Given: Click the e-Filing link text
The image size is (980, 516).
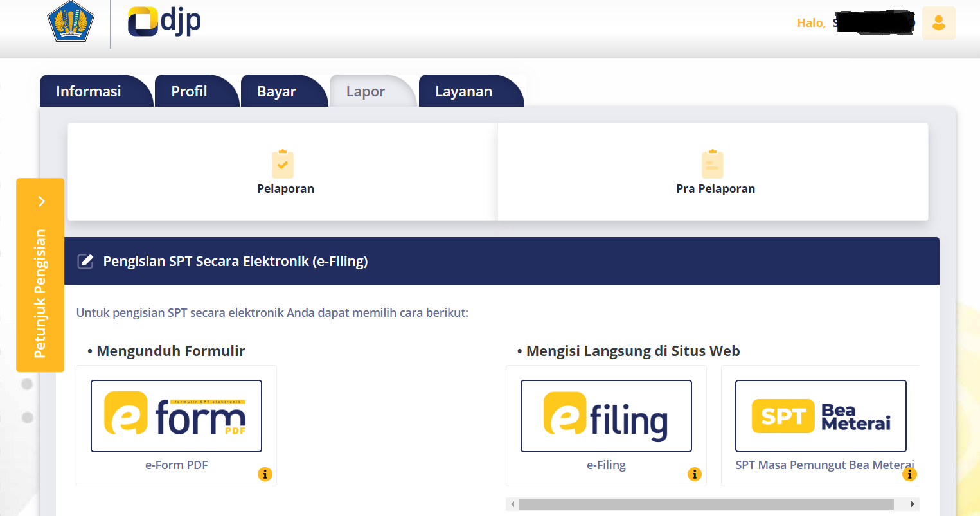Looking at the screenshot, I should (606, 465).
